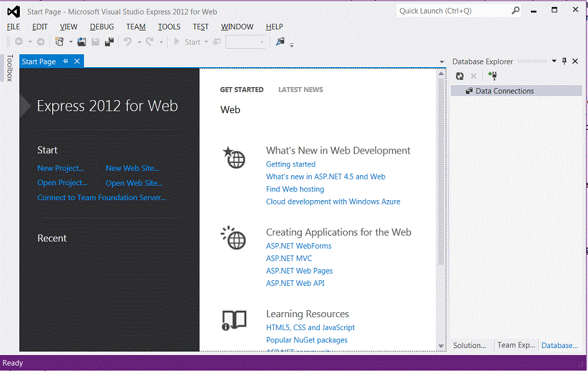Click the Find in Files toolbar icon
This screenshot has width=588, height=373.
[280, 42]
